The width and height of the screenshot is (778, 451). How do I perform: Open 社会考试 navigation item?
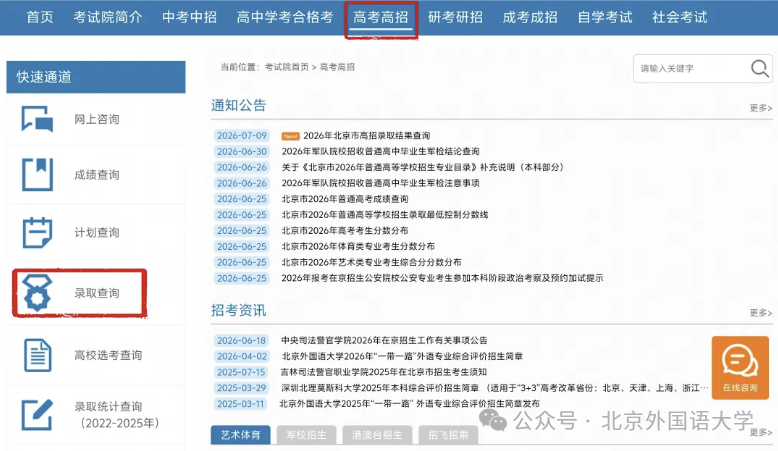(x=680, y=17)
